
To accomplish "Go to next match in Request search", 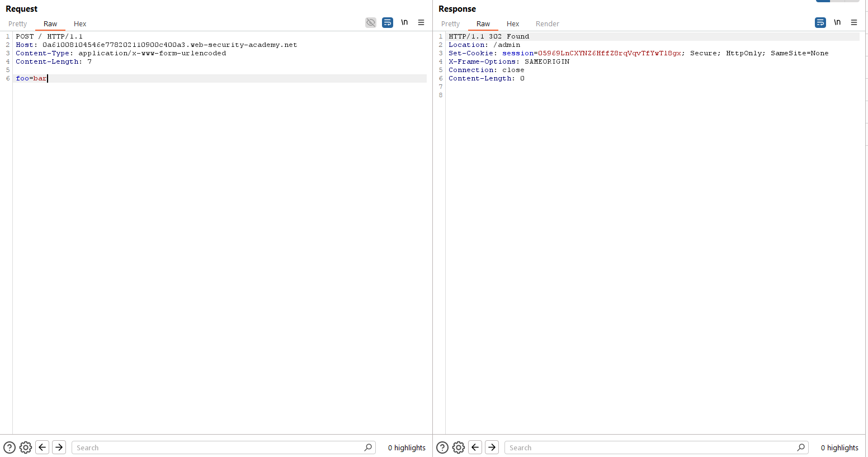I will [59, 448].
